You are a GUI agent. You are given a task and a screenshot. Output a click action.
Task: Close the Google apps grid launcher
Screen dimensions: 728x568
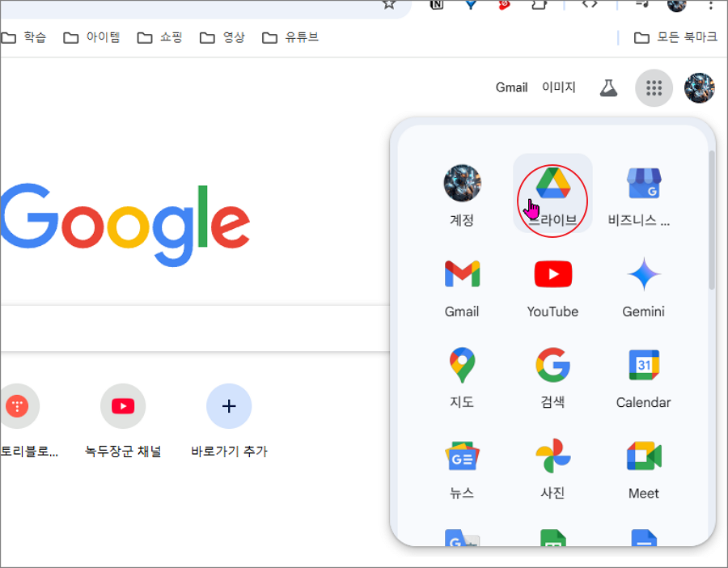tap(654, 87)
